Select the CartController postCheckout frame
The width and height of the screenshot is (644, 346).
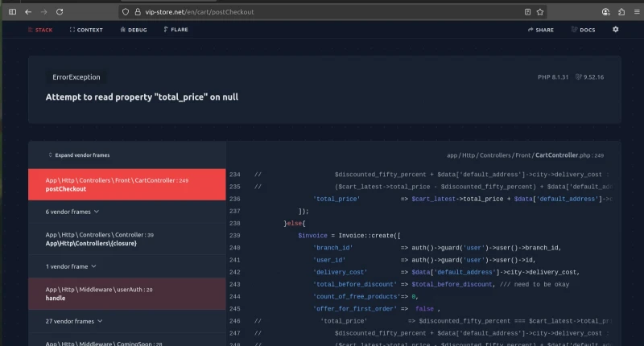click(127, 185)
